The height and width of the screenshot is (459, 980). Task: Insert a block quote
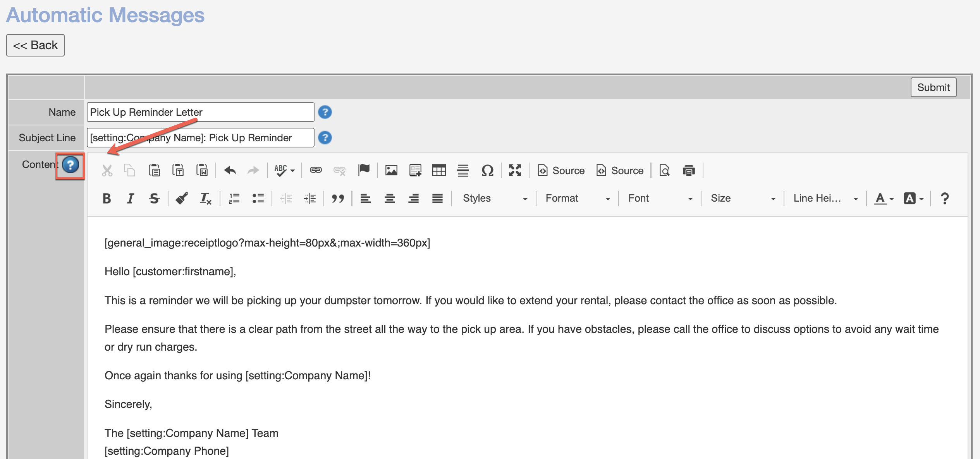click(x=338, y=199)
